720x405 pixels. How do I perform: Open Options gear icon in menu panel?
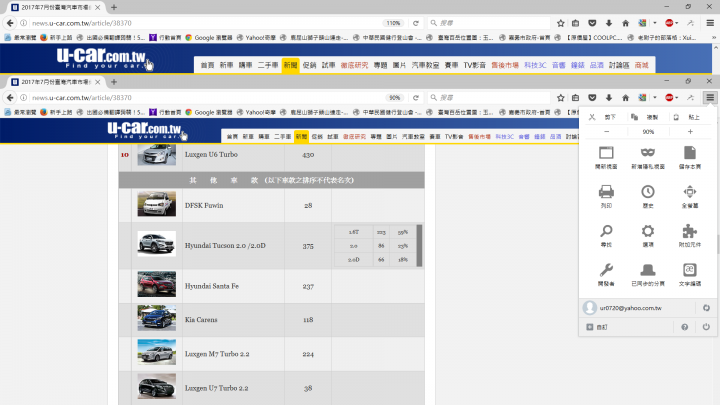[x=648, y=231]
